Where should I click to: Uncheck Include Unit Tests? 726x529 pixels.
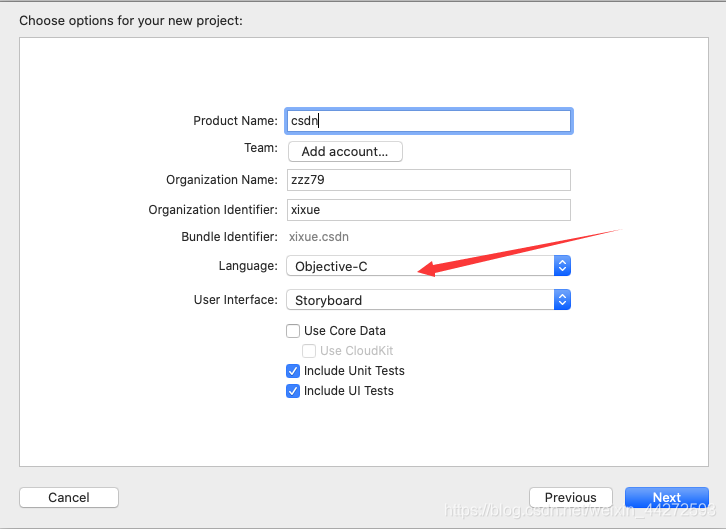[x=293, y=371]
